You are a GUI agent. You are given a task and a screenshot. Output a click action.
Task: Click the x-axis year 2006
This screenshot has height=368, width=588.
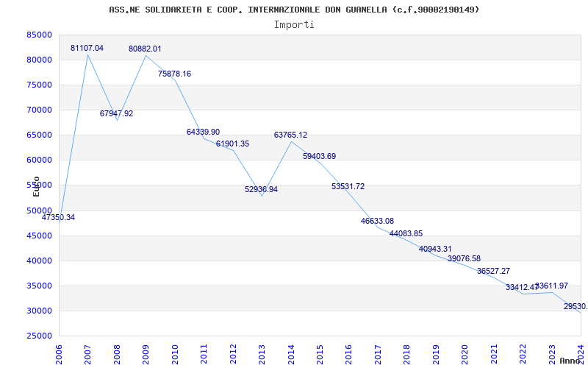tap(59, 354)
